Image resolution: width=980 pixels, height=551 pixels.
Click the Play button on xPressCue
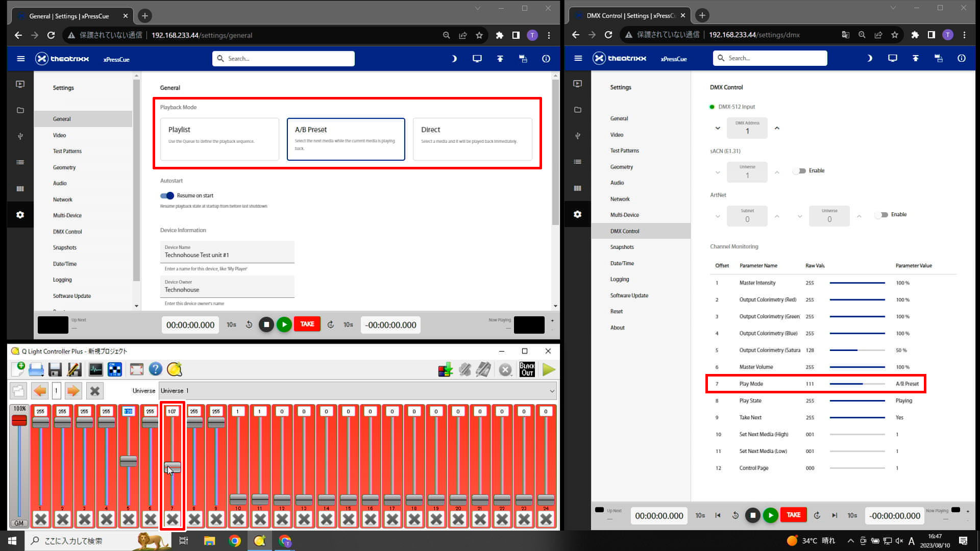[283, 325]
